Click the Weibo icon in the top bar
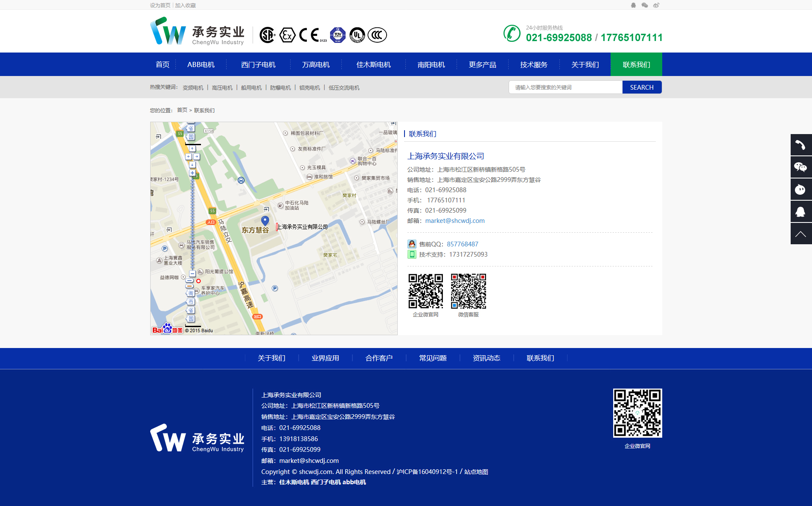Viewport: 812px width, 506px height. (x=656, y=5)
